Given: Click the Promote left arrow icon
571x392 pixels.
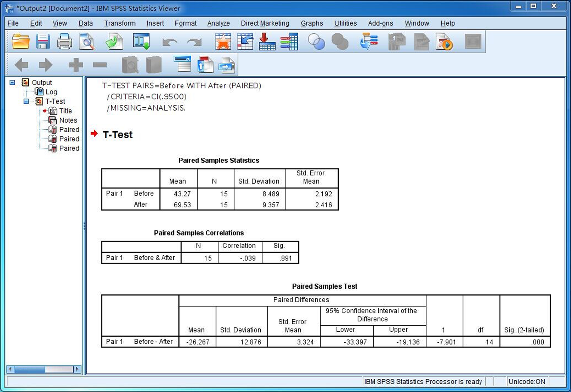Looking at the screenshot, I should [x=22, y=65].
